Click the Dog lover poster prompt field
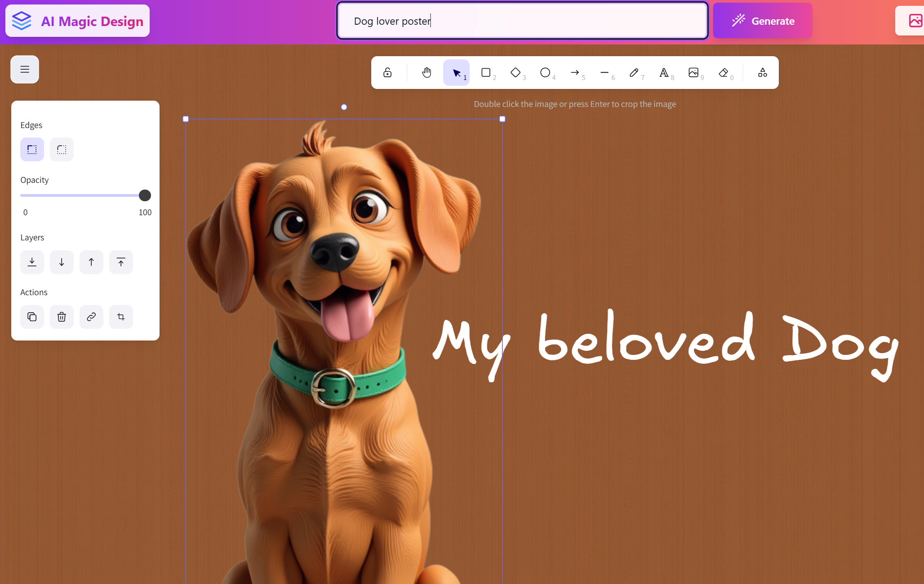The width and height of the screenshot is (924, 584). tap(522, 21)
